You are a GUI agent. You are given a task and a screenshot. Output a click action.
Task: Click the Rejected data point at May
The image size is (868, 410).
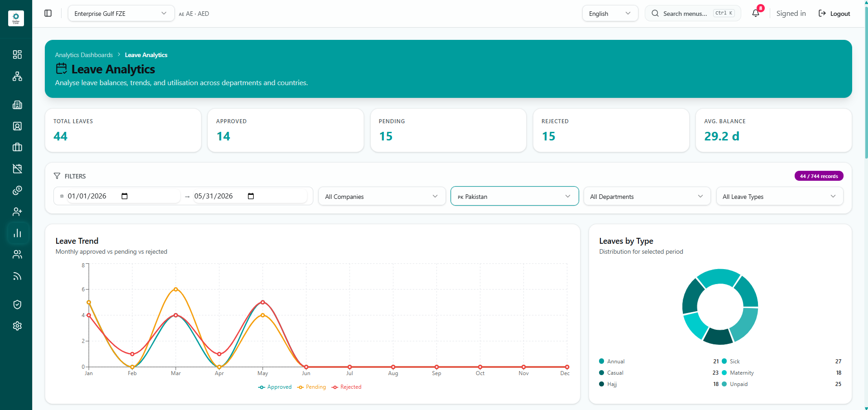click(263, 302)
